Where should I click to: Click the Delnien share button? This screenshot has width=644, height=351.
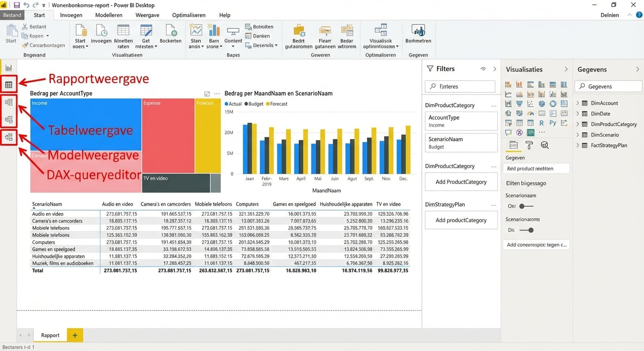[610, 15]
